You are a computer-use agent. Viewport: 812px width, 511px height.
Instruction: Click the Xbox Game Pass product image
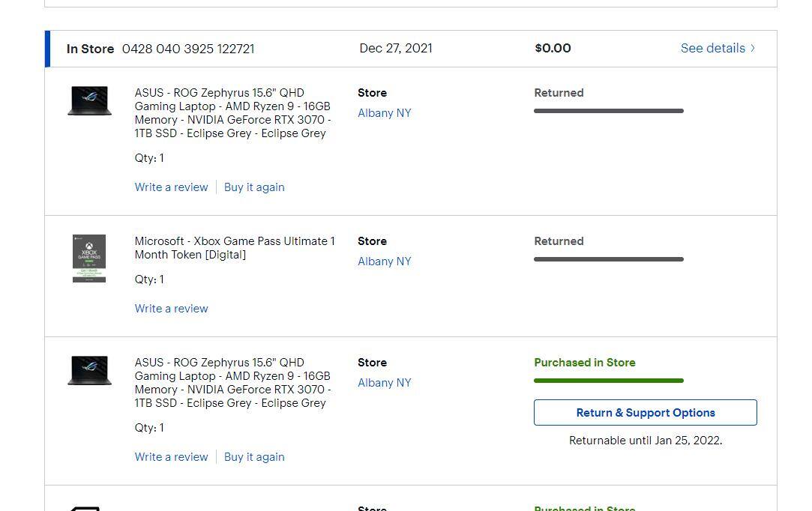pyautogui.click(x=89, y=258)
